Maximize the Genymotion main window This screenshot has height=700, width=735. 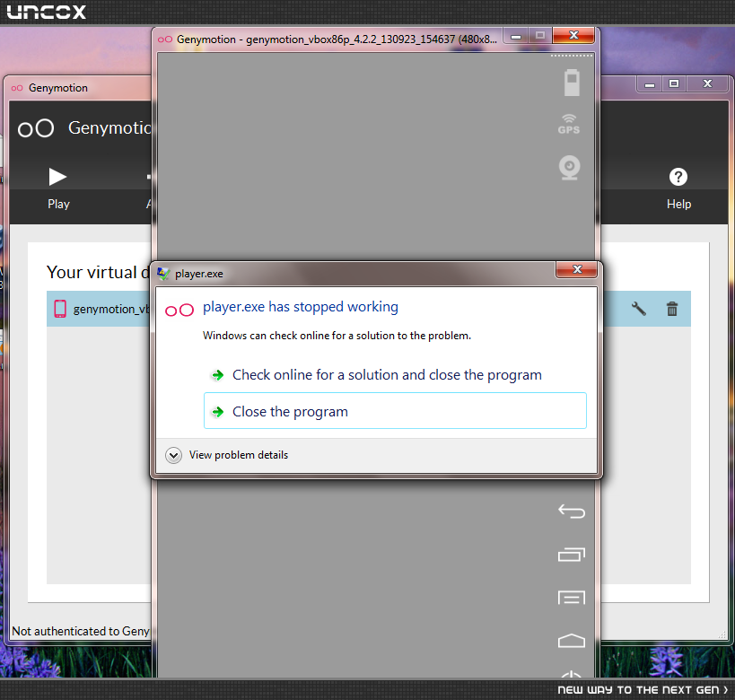coord(674,84)
